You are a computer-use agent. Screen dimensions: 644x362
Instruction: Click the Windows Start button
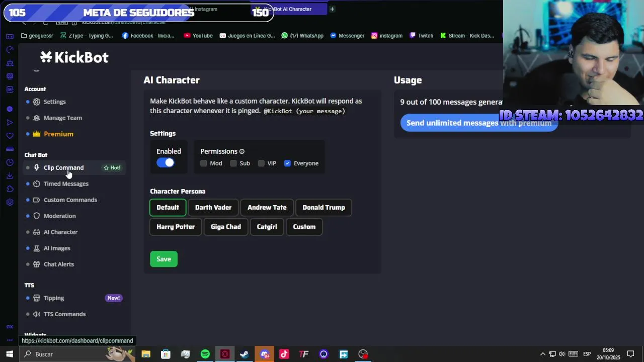click(x=10, y=354)
